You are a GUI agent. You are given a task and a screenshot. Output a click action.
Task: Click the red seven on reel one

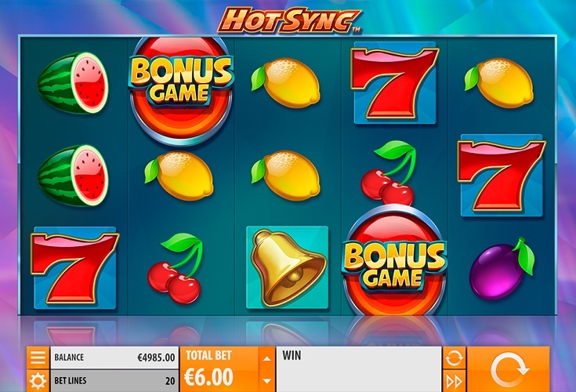[75, 268]
